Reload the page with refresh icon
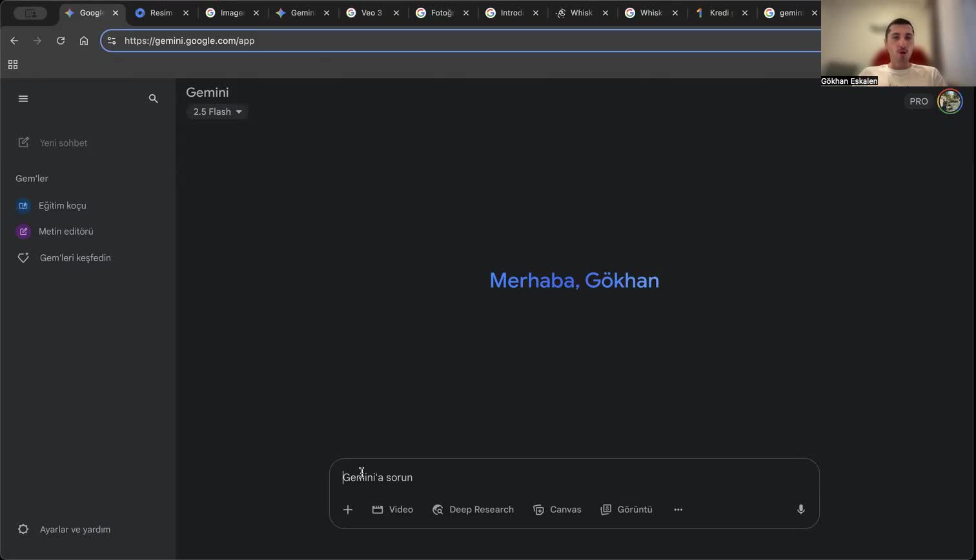This screenshot has height=560, width=976. pyautogui.click(x=61, y=41)
